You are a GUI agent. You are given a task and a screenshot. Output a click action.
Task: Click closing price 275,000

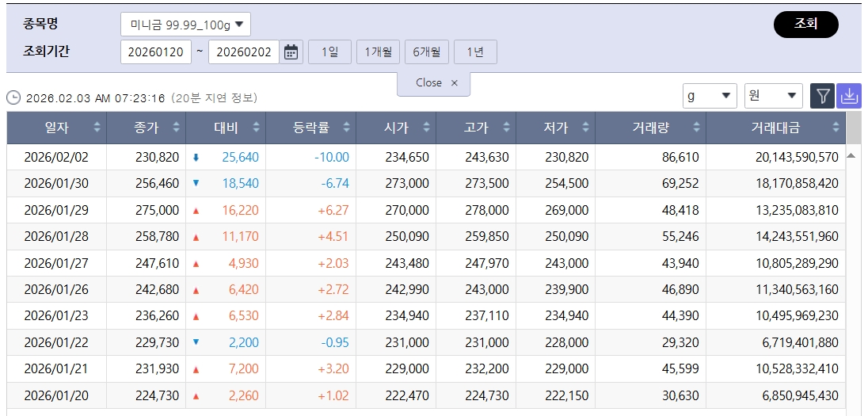[x=158, y=210]
